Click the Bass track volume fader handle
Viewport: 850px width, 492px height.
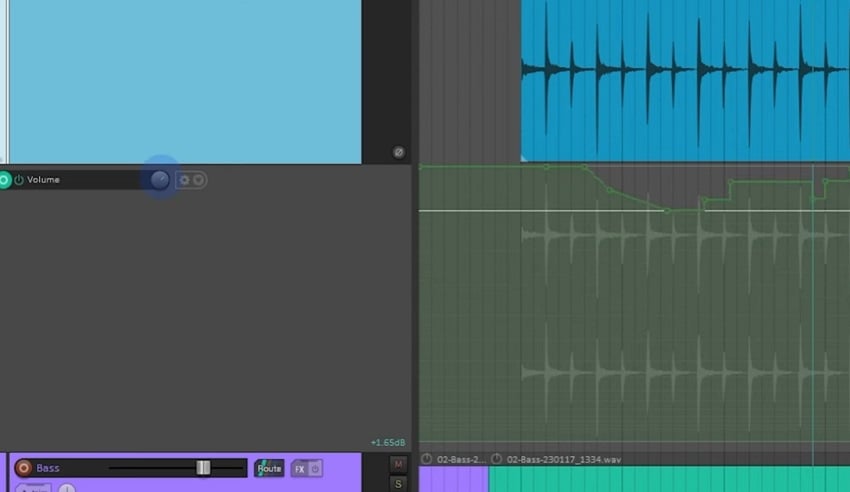click(203, 468)
